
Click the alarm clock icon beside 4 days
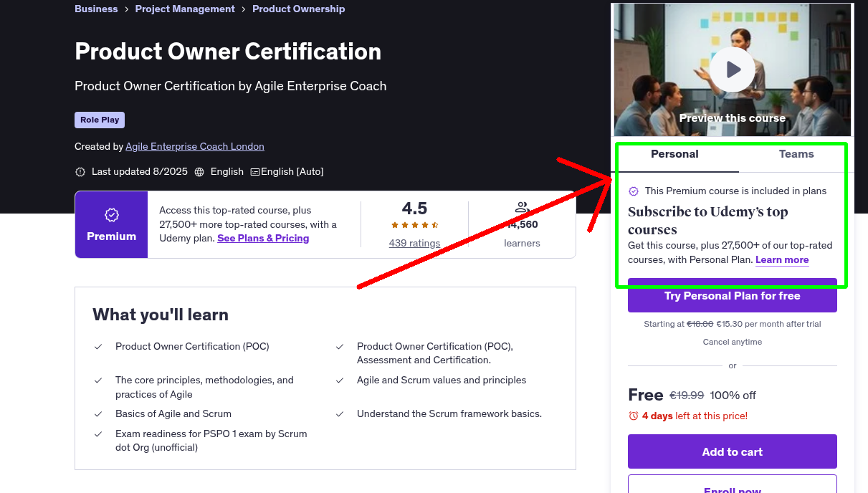633,416
